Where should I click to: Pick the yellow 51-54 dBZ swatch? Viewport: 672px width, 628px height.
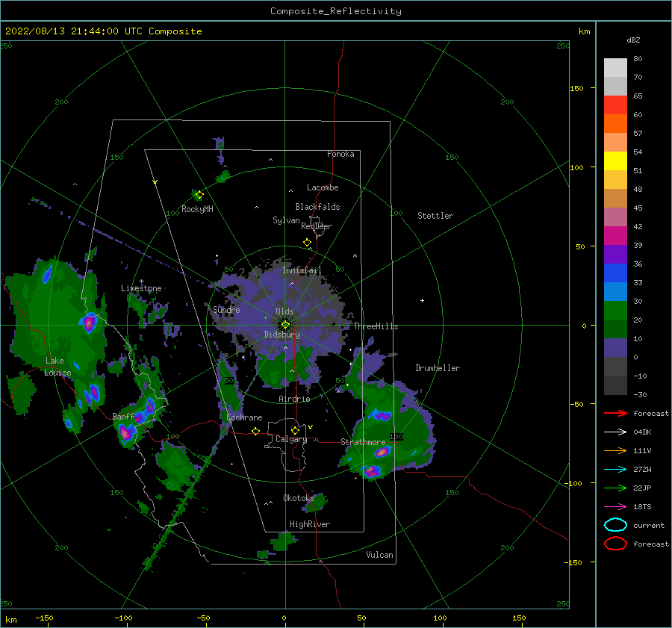click(x=615, y=161)
